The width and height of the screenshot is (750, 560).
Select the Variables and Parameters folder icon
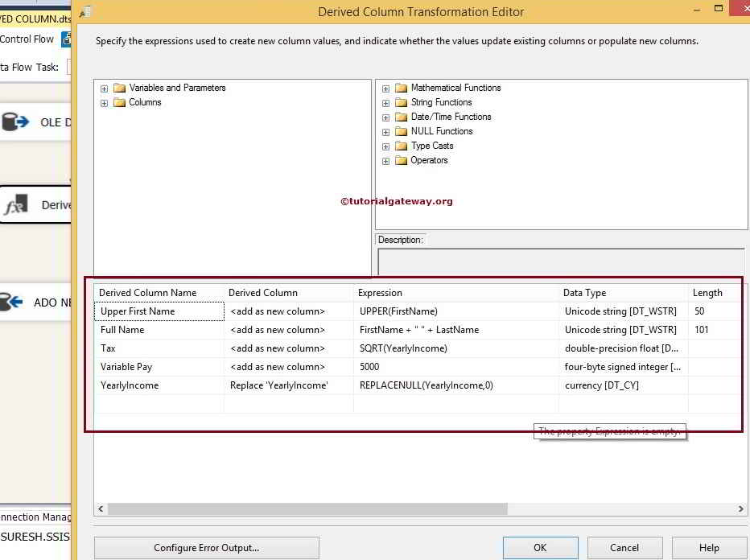117,88
